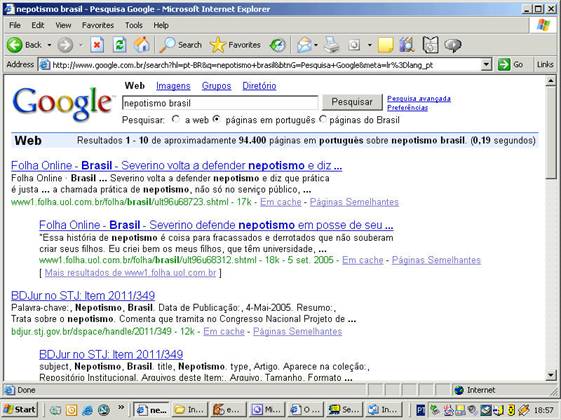Open the Search pane magnifier icon
The image size is (561, 420).
pos(167,45)
